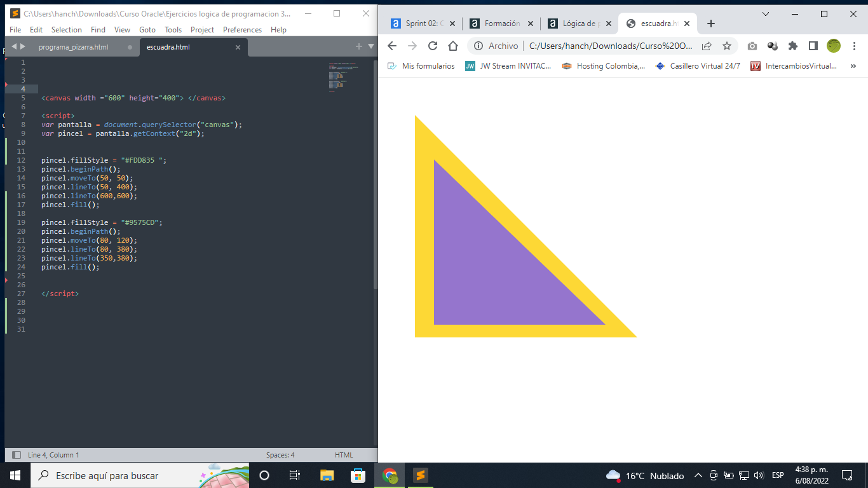Close the Sprint 02 tab

(x=452, y=24)
